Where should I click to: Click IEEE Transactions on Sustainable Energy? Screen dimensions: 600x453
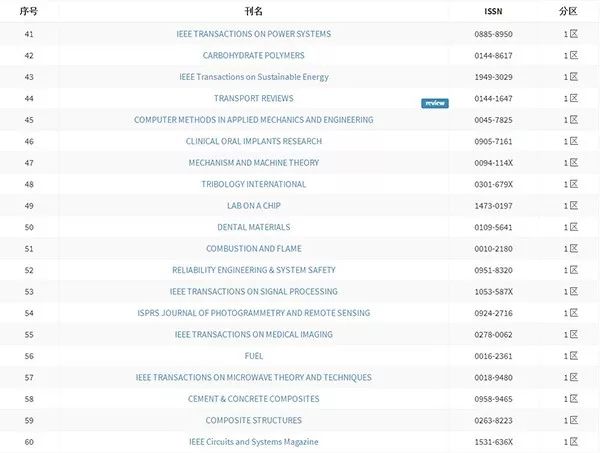(253, 77)
